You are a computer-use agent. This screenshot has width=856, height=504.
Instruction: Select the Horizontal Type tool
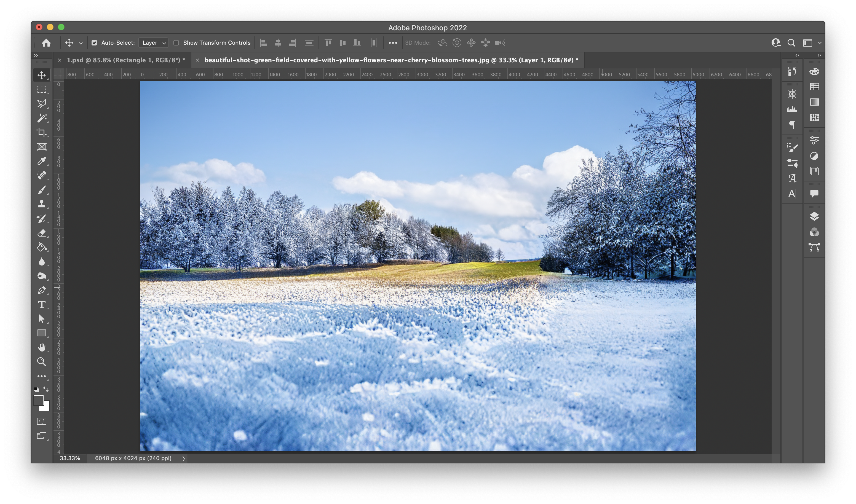[x=41, y=305]
